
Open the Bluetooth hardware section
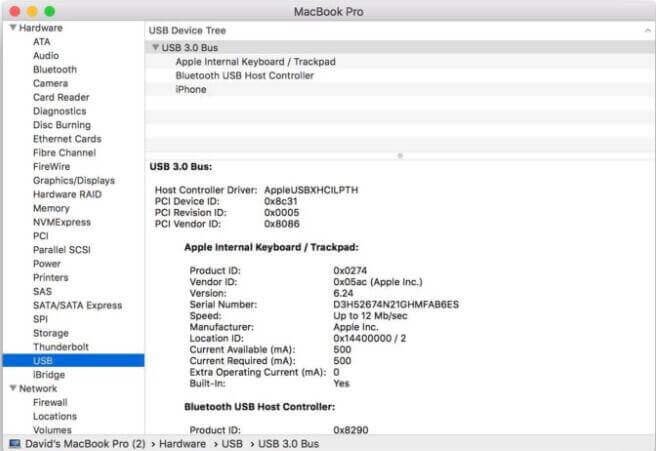click(x=55, y=69)
